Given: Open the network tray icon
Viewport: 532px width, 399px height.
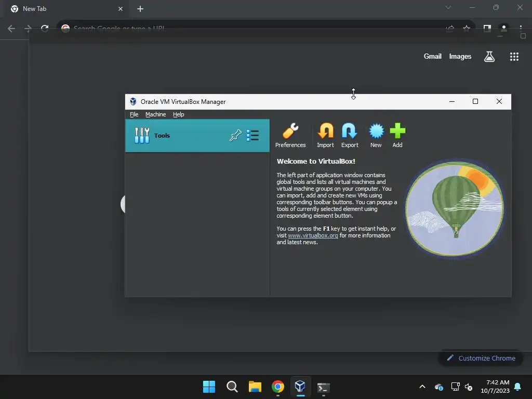Looking at the screenshot, I should coord(455,387).
